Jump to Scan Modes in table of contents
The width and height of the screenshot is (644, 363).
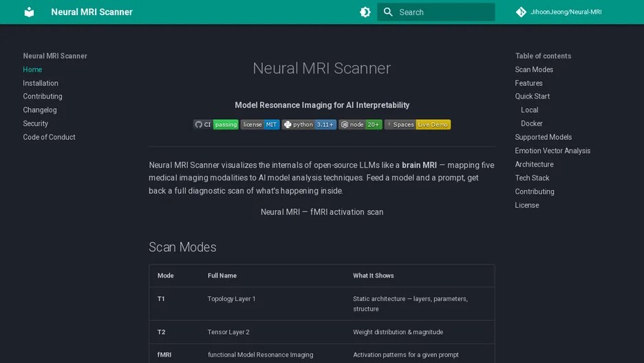click(534, 70)
